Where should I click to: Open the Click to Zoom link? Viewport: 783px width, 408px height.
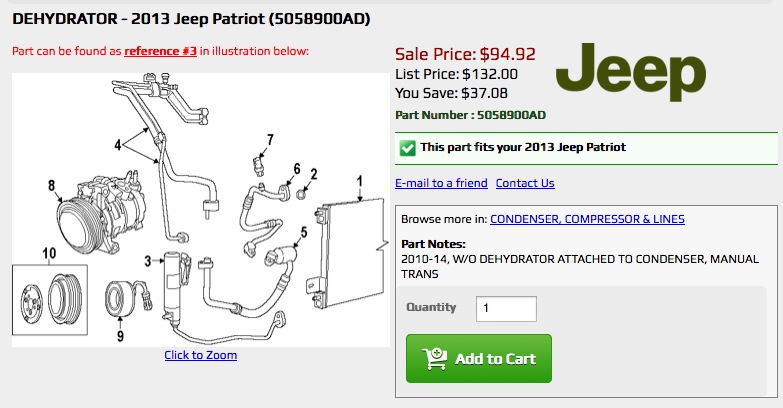point(201,355)
